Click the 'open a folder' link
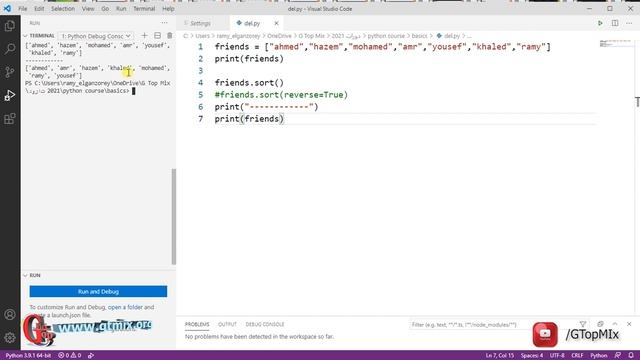 (x=125, y=307)
